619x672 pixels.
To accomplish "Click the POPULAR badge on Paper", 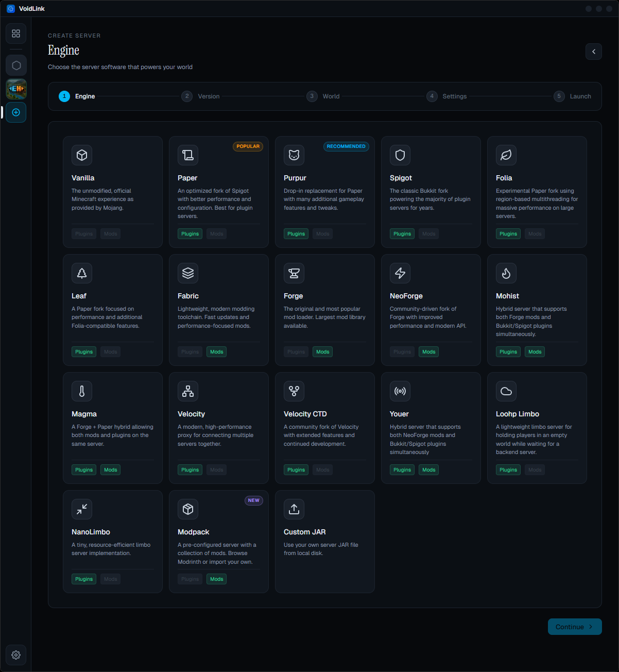I will click(248, 146).
